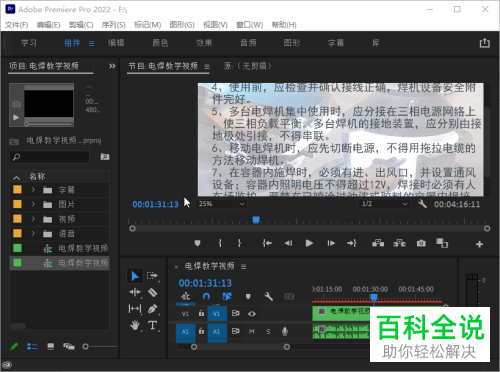Screen dimensions: 500x372
Task: Mute the A1 audio track
Action: click(x=252, y=331)
